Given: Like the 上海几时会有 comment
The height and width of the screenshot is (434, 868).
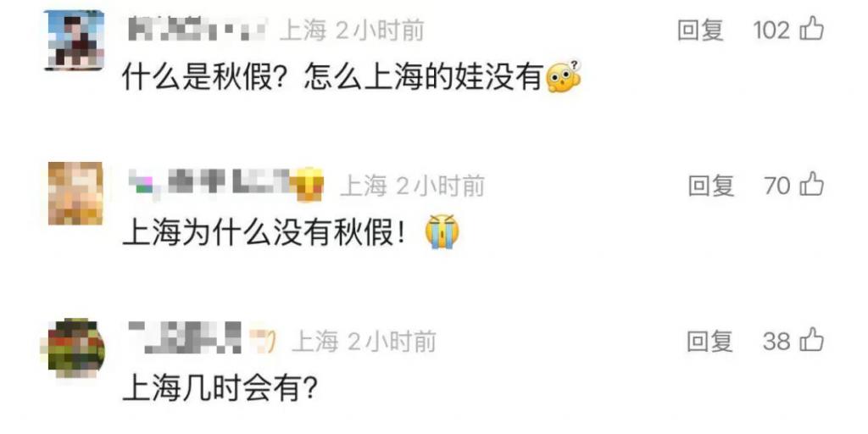Looking at the screenshot, I should click(x=811, y=340).
